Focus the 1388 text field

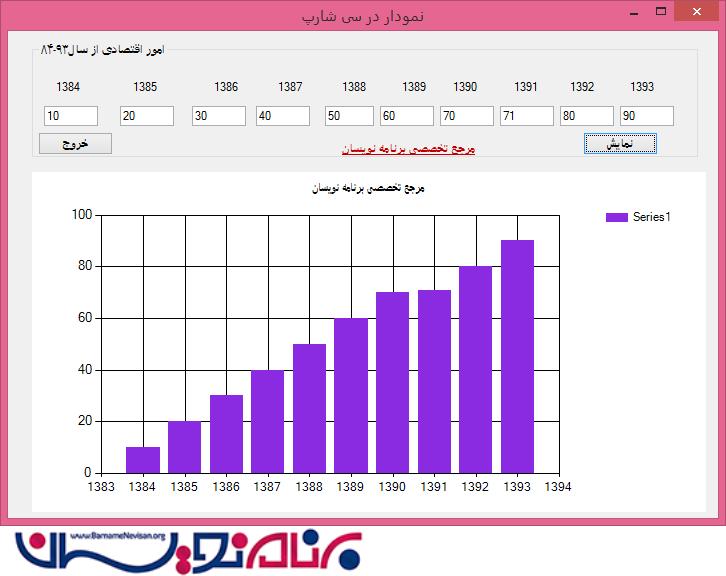click(x=349, y=116)
